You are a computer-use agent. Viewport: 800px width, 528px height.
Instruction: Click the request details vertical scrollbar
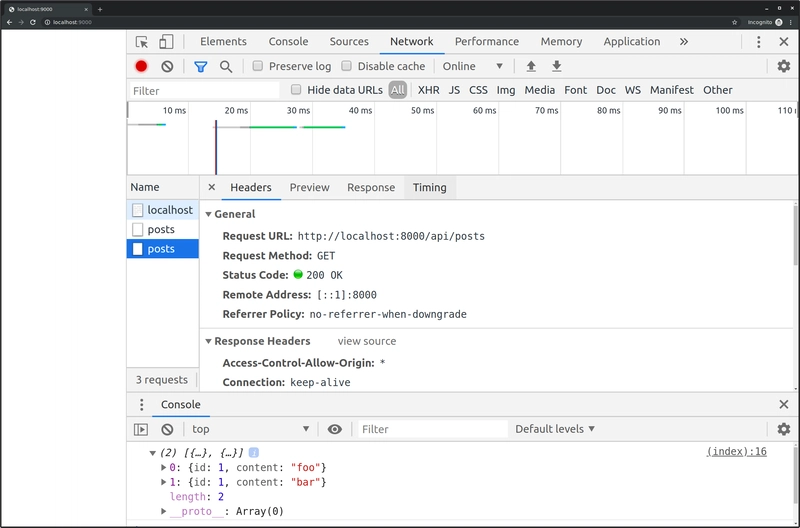pyautogui.click(x=796, y=235)
